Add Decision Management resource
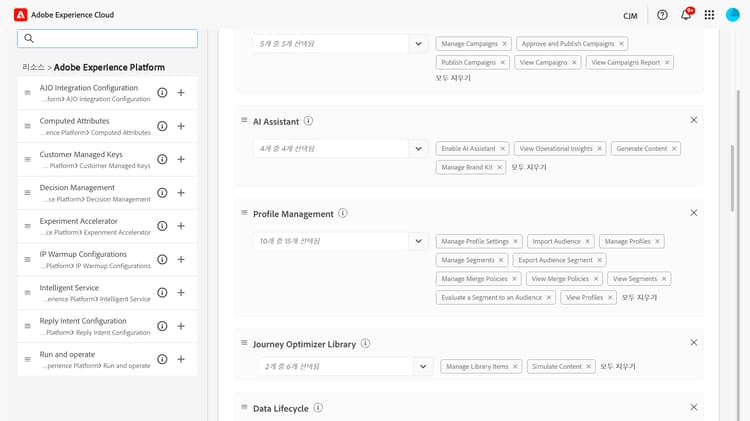The width and height of the screenshot is (750, 421). click(x=181, y=193)
